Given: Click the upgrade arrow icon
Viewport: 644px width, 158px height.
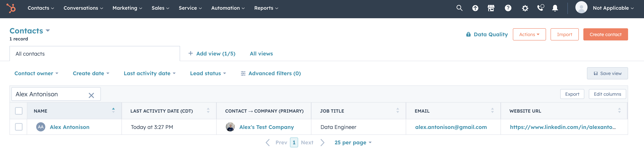Looking at the screenshot, I should 475,8.
